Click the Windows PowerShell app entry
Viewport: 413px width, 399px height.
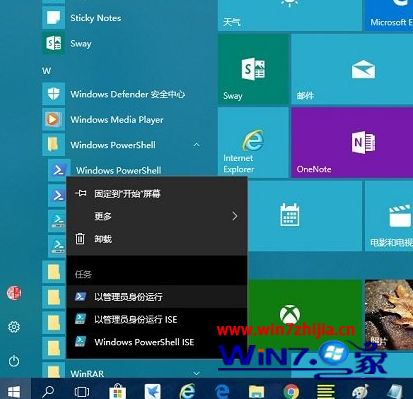[x=119, y=170]
